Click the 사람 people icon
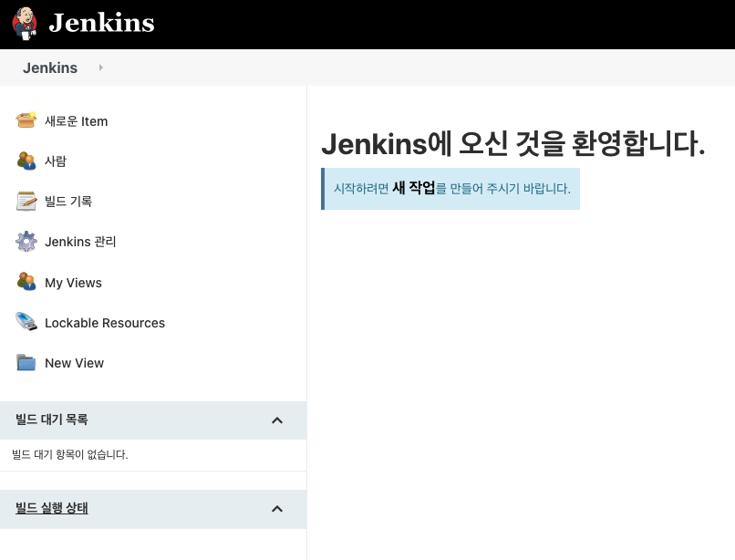This screenshot has height=560, width=735. point(26,161)
